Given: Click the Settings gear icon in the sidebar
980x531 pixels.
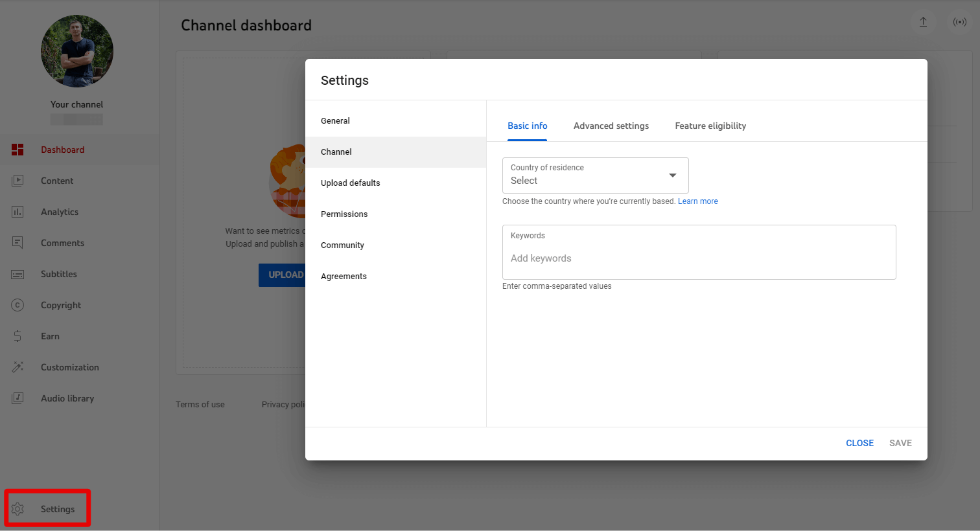Looking at the screenshot, I should 17,509.
